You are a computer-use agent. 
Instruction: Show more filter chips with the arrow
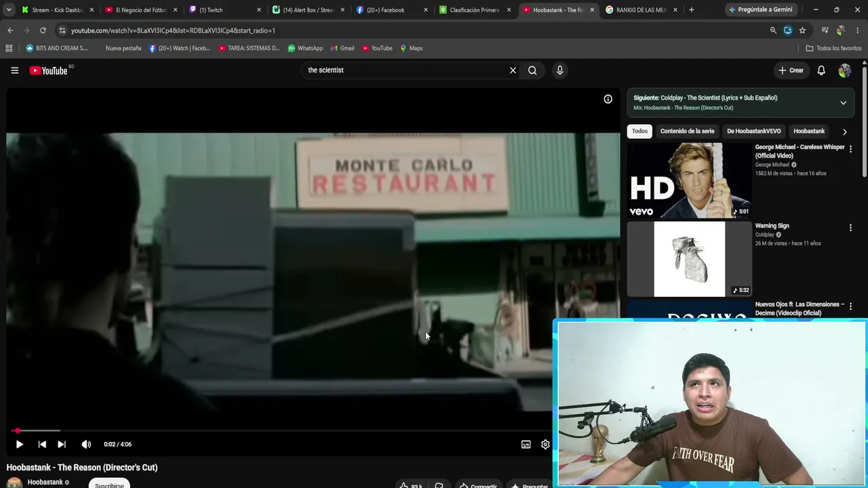click(x=844, y=131)
